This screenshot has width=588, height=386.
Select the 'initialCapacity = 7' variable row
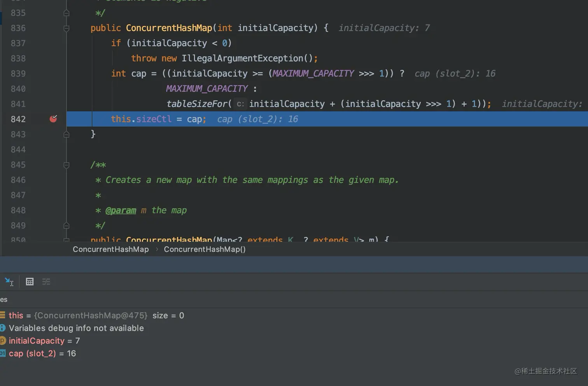pyautogui.click(x=294, y=341)
